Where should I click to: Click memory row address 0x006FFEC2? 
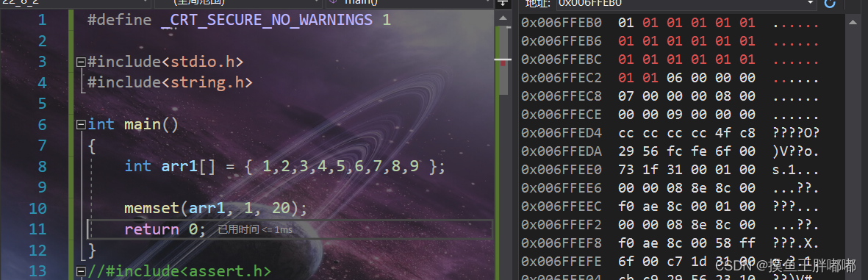[562, 77]
